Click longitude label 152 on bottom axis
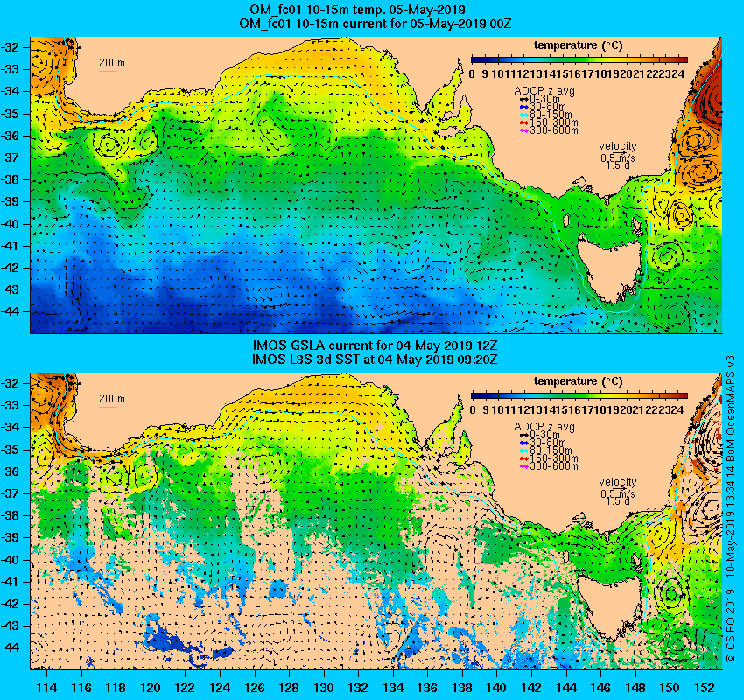744x700 pixels. coord(705,687)
